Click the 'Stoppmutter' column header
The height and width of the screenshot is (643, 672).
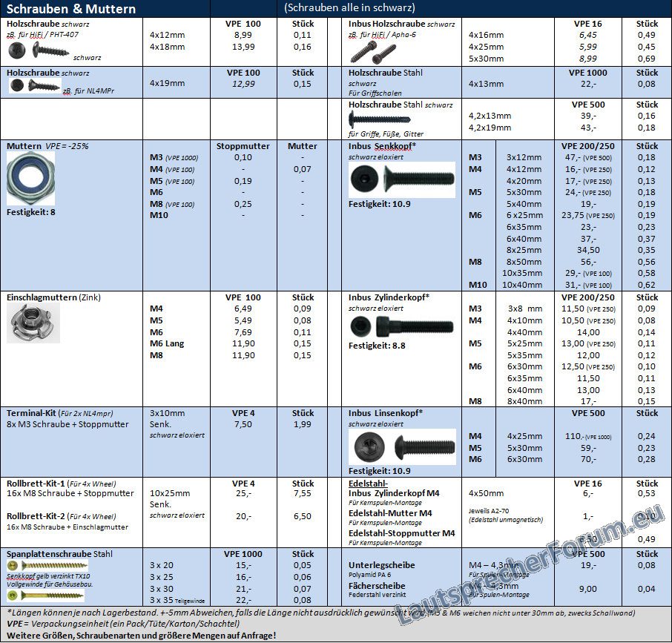point(243,146)
